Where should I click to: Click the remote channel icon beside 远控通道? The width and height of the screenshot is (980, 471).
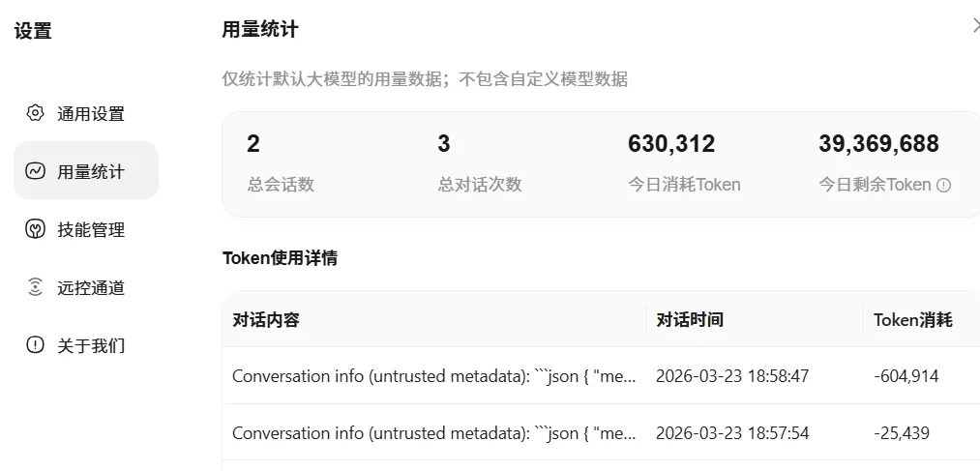click(35, 287)
